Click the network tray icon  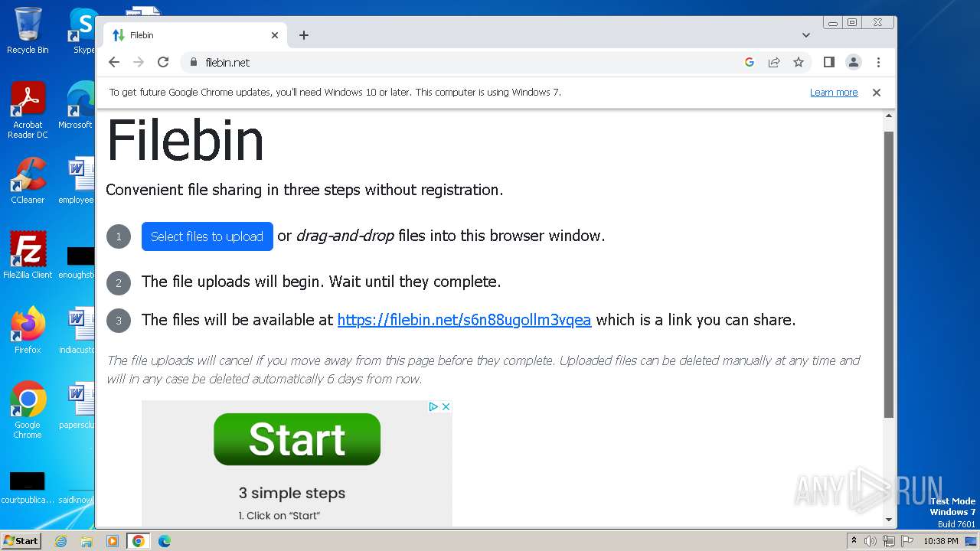[888, 541]
